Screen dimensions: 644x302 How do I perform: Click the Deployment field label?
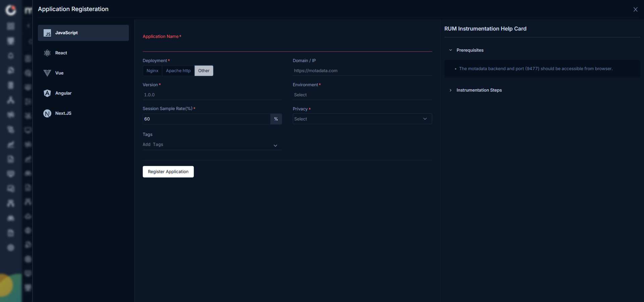click(x=155, y=61)
